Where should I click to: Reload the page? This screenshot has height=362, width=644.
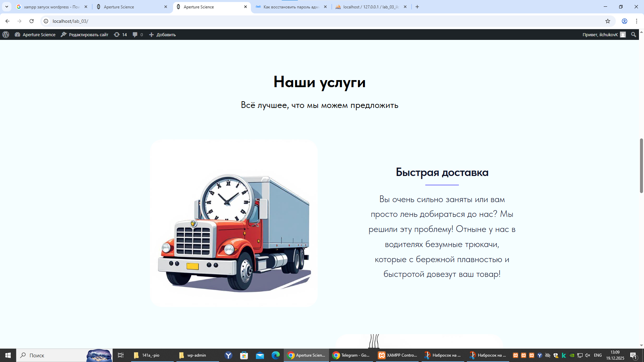[x=32, y=21]
